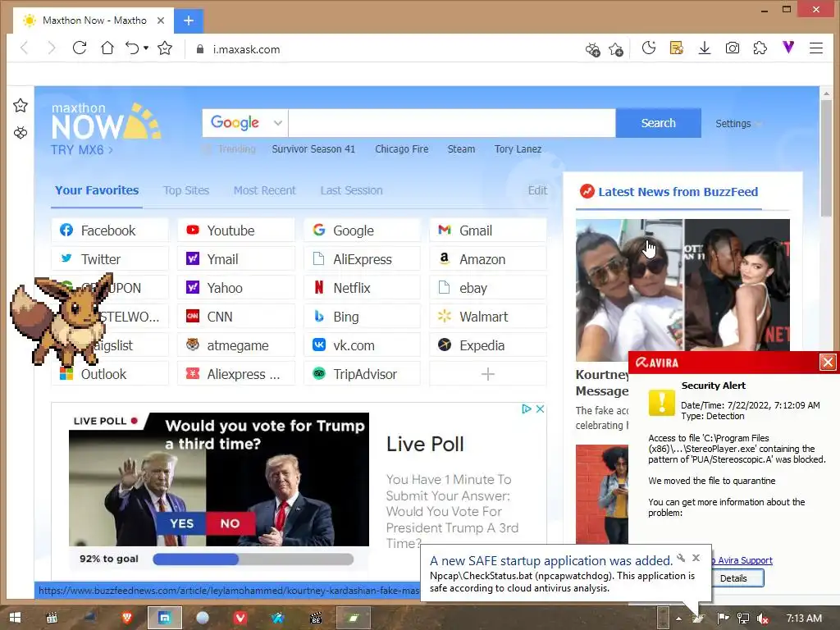Close the Maxthon Now tab
This screenshot has width=840, height=630.
(x=161, y=21)
